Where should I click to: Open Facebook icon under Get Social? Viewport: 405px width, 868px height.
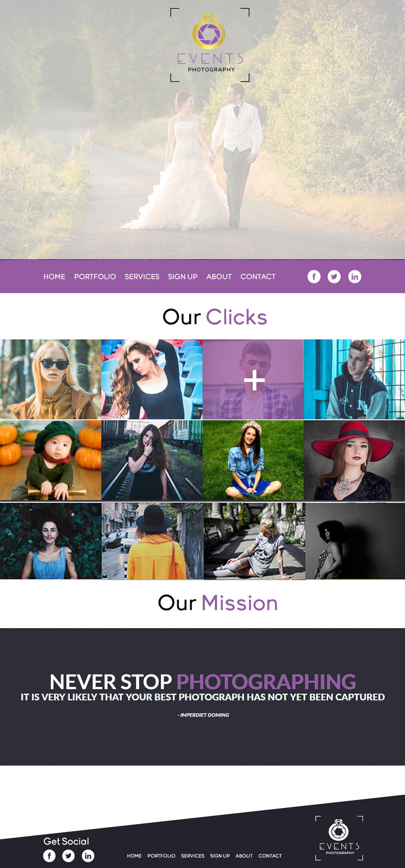(x=49, y=856)
